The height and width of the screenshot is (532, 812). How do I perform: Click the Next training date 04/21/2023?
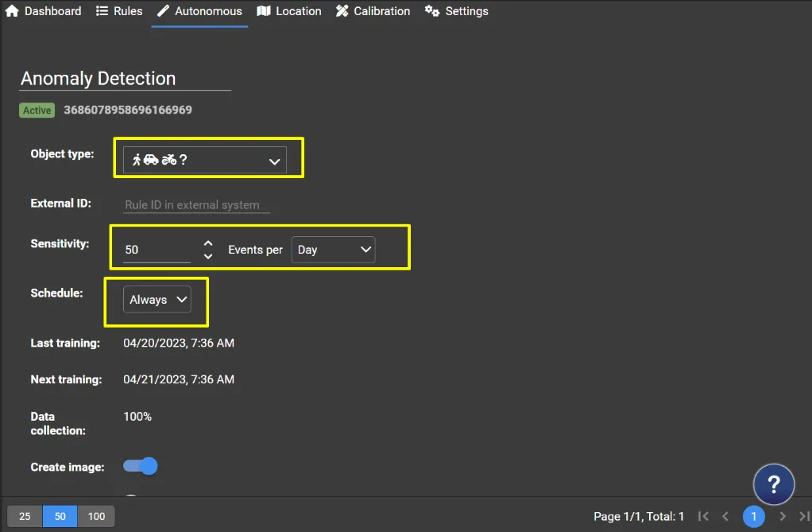pyautogui.click(x=179, y=379)
